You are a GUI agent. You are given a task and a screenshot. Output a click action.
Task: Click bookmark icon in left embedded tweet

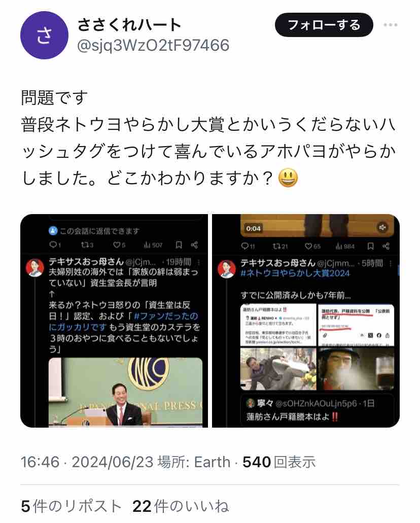pyautogui.click(x=179, y=245)
